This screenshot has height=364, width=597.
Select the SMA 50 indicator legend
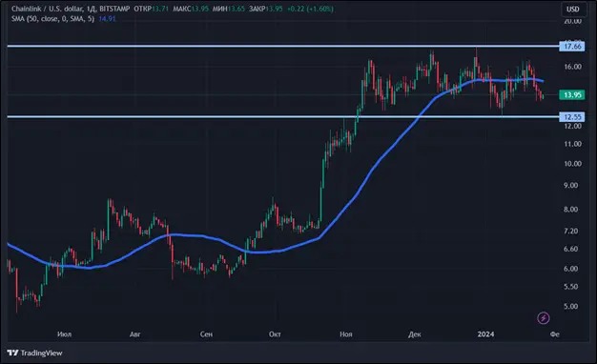(52, 19)
